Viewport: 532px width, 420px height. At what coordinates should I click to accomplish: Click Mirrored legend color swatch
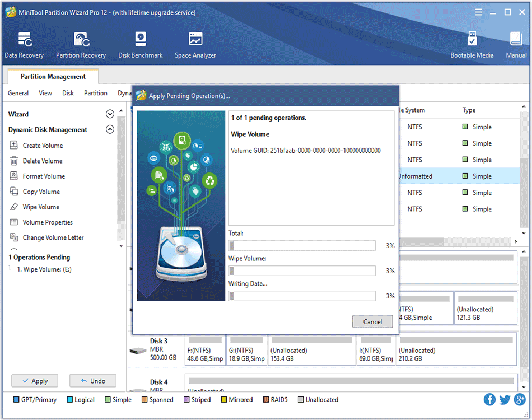click(x=223, y=400)
